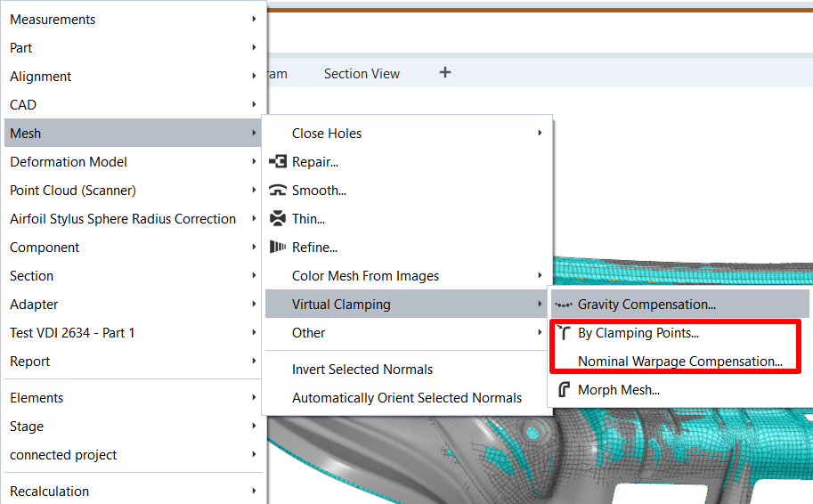Image resolution: width=813 pixels, height=504 pixels.
Task: Open Airfoil Stylus Sphere Radius Correction
Action: click(123, 219)
